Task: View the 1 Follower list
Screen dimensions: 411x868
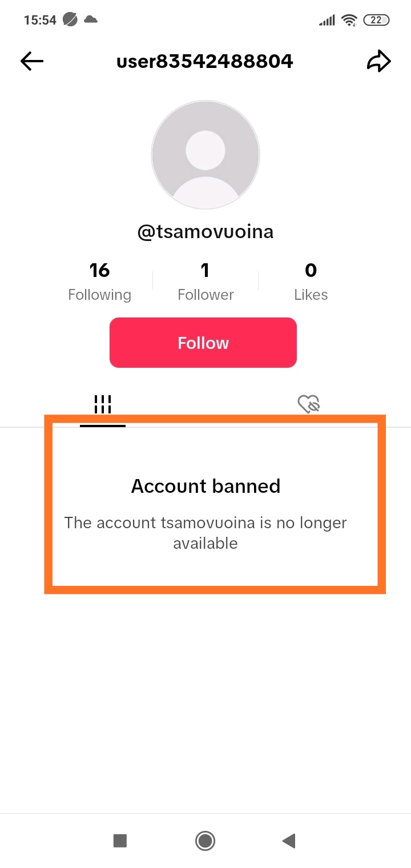Action: [x=205, y=281]
